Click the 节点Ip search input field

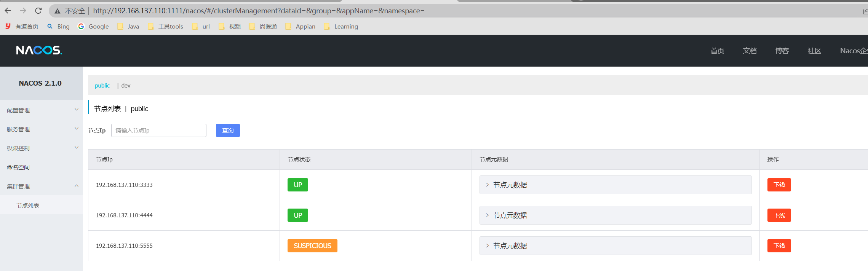[x=159, y=130]
